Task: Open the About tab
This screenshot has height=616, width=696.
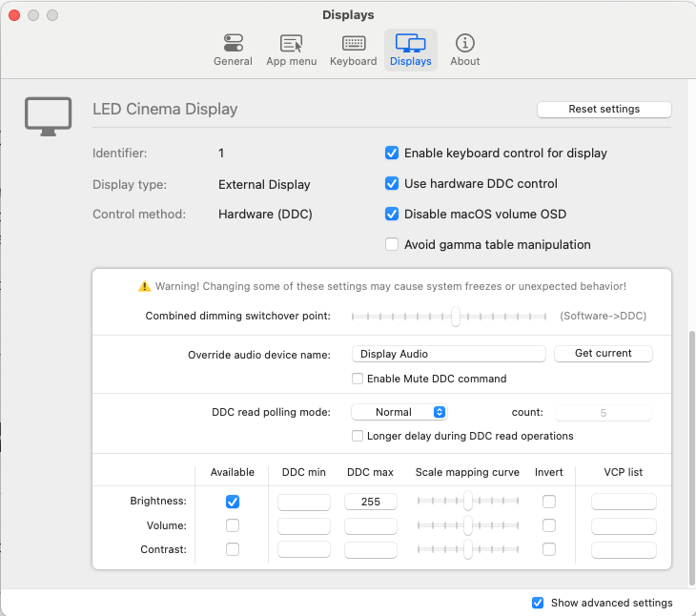Action: [x=464, y=50]
